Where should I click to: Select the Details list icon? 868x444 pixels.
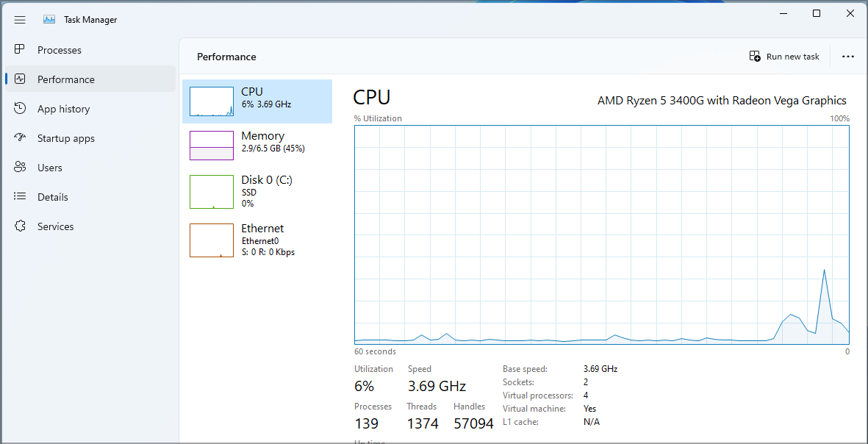pos(20,196)
